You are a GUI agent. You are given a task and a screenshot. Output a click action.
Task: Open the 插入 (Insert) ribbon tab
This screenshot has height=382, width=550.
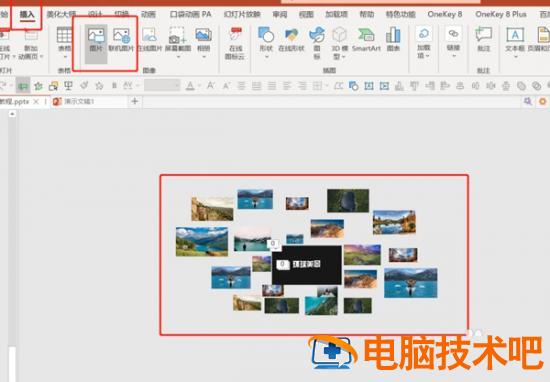click(27, 14)
